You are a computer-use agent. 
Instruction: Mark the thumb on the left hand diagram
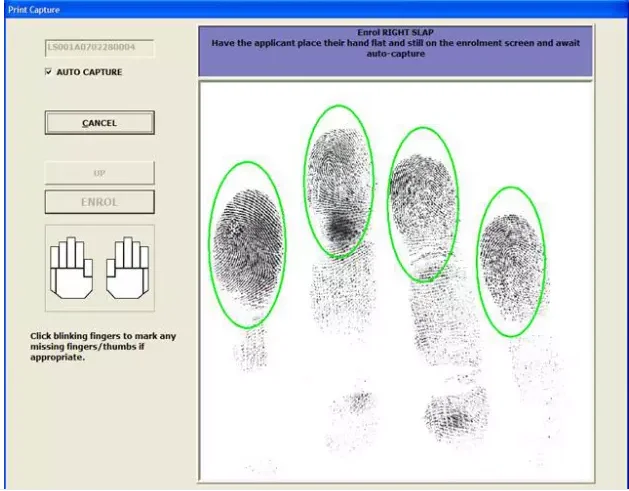pyautogui.click(x=88, y=267)
